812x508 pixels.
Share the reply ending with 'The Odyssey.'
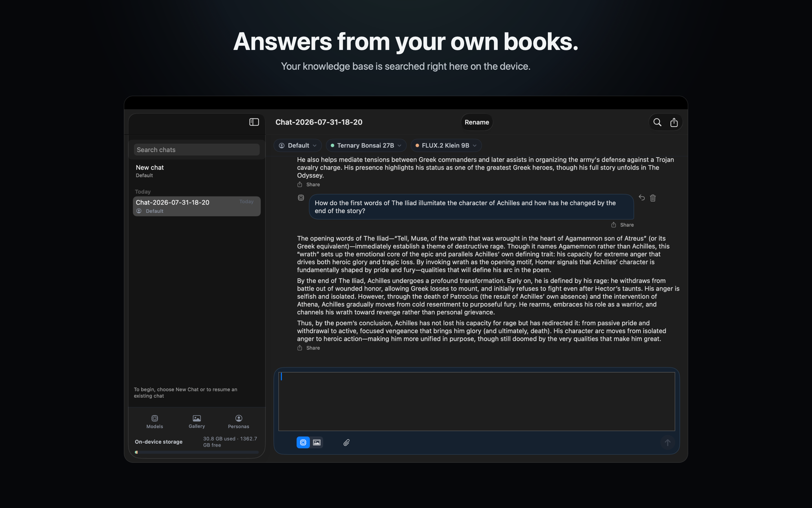(309, 185)
